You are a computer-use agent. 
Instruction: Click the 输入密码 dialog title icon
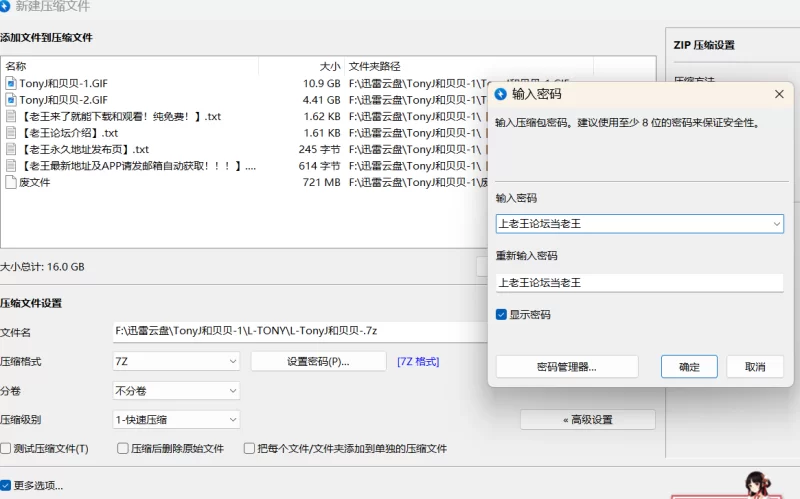pyautogui.click(x=502, y=94)
